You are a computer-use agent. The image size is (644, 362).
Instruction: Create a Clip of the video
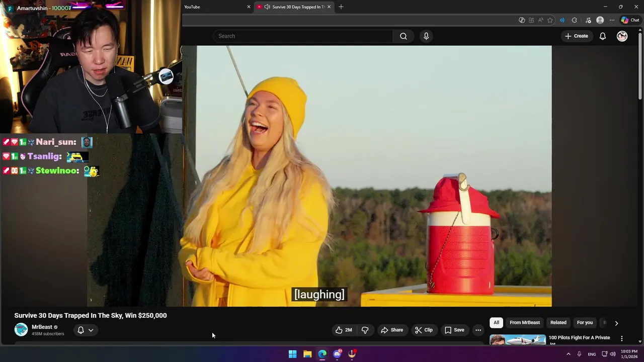424,330
